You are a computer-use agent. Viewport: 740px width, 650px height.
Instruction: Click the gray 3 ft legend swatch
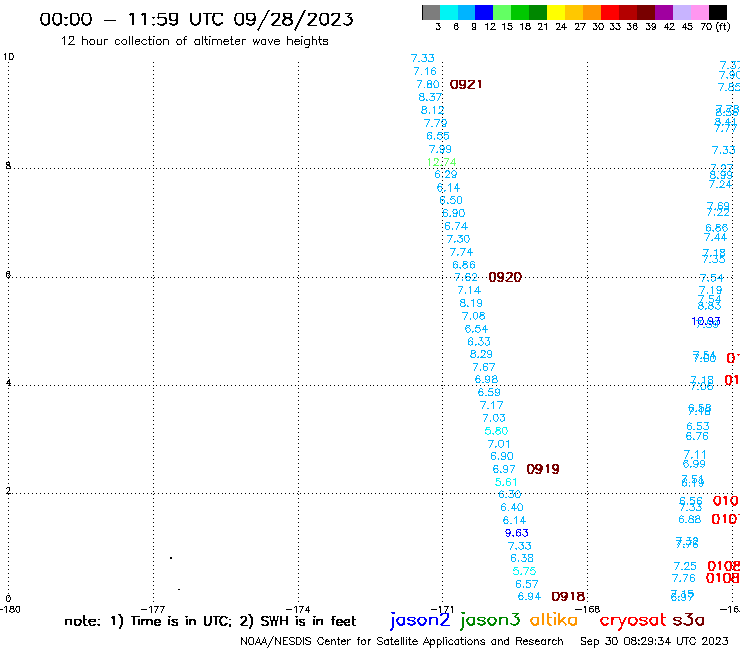(x=431, y=12)
